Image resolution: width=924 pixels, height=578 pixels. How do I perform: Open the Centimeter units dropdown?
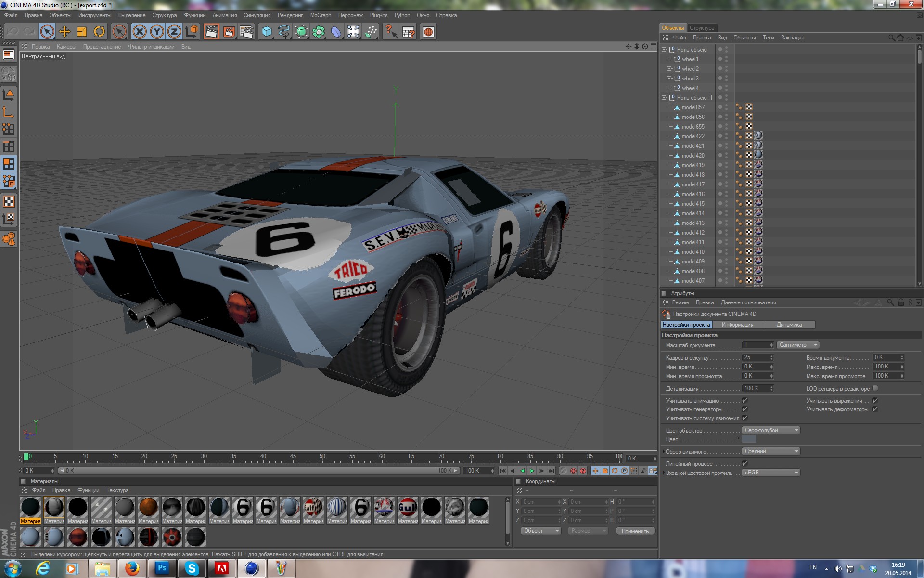(797, 345)
